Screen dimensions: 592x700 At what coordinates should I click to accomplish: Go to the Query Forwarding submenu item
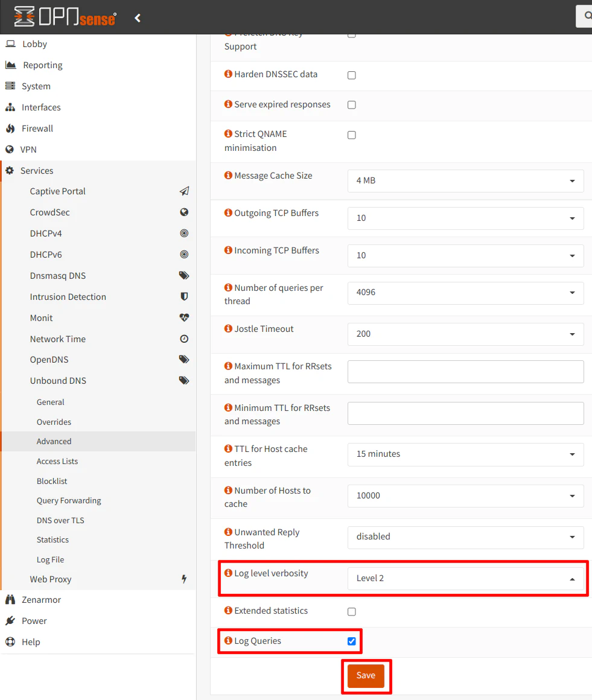(69, 501)
